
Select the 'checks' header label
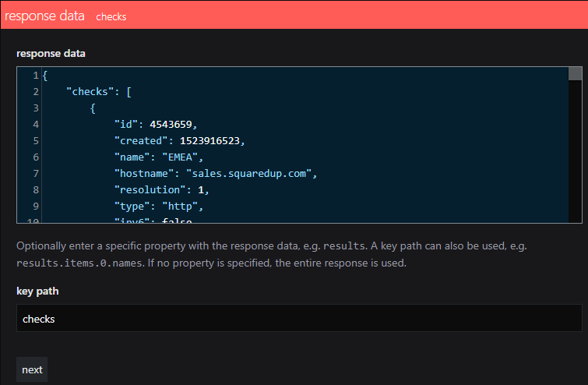point(111,17)
